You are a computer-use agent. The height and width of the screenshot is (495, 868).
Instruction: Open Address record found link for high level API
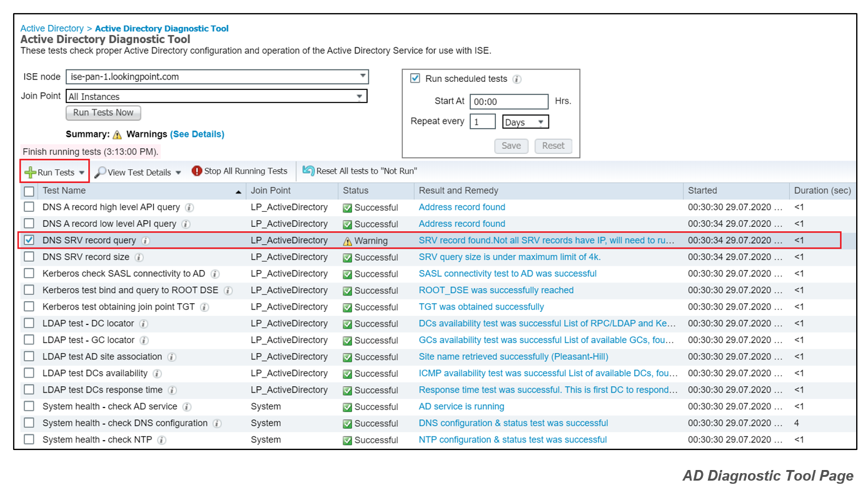462,207
